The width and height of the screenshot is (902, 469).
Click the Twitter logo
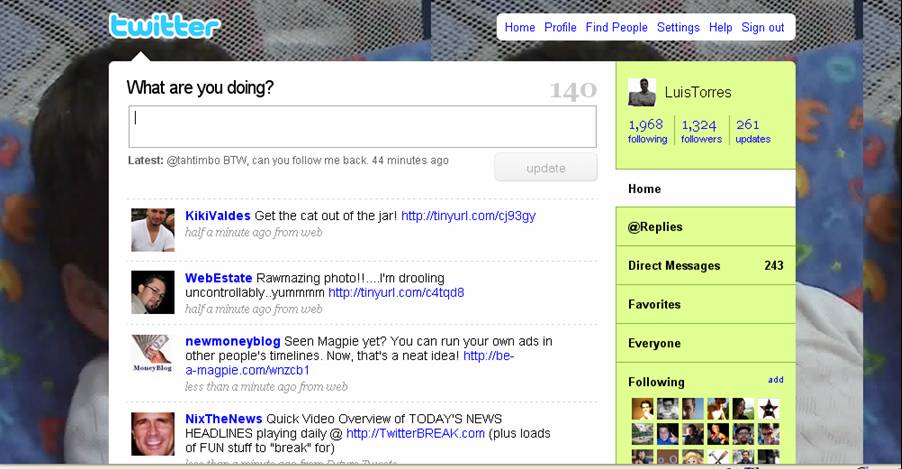tap(165, 26)
